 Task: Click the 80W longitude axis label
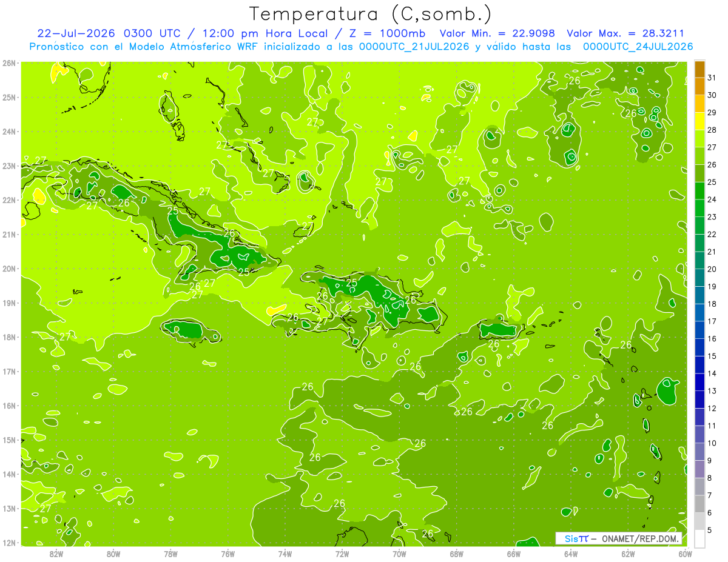tap(113, 553)
